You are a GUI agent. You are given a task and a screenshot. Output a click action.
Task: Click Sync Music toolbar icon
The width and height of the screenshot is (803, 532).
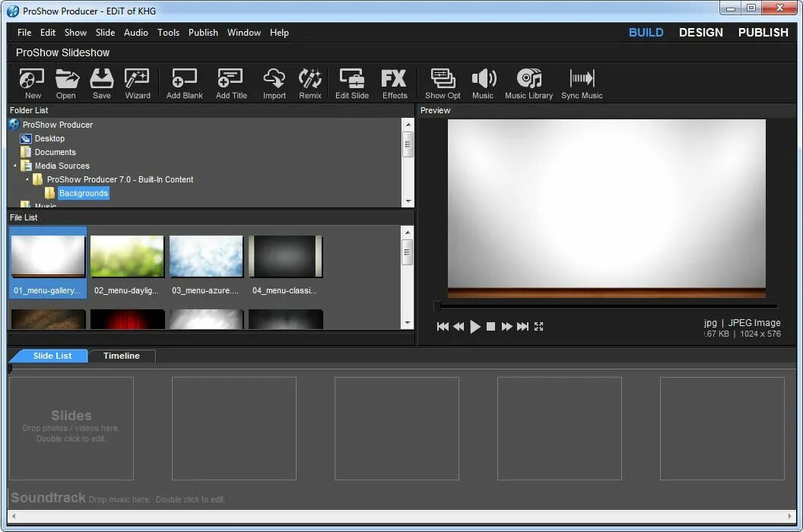coord(582,84)
